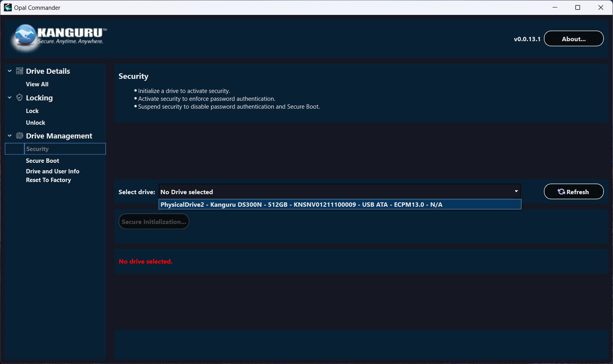The height and width of the screenshot is (364, 613).
Task: Click the version v0.0.13.1 label
Action: pos(527,39)
